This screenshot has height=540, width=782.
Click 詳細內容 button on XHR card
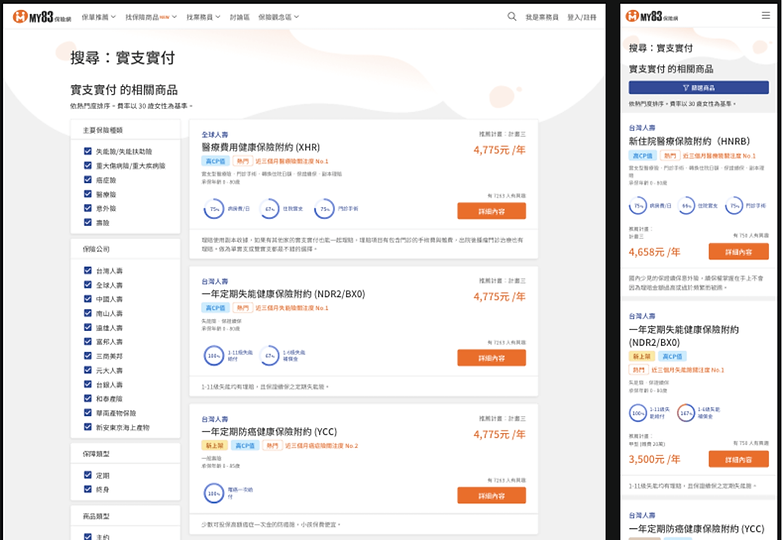point(491,211)
